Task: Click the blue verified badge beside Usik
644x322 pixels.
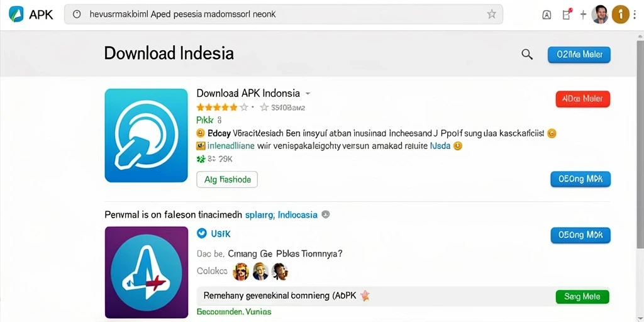Action: coord(201,233)
